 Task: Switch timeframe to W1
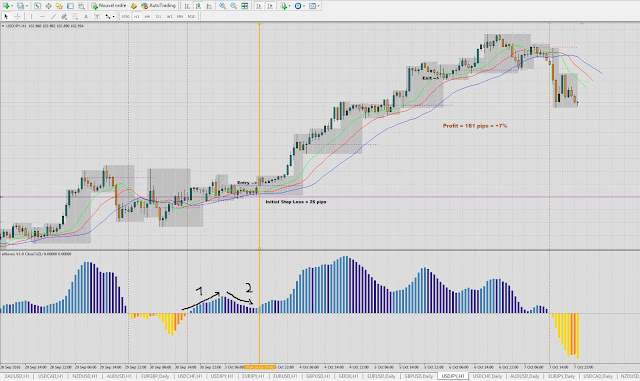[169, 16]
